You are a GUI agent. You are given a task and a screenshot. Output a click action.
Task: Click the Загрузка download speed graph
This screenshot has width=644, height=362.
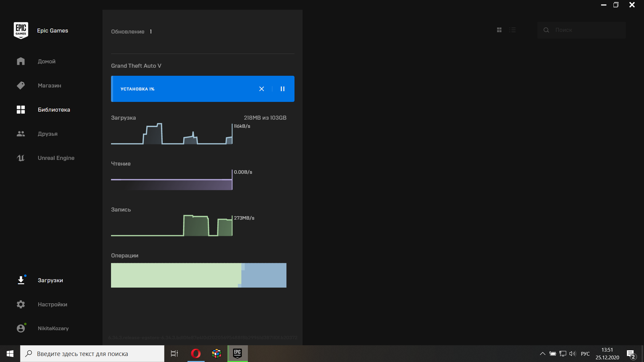pyautogui.click(x=172, y=134)
